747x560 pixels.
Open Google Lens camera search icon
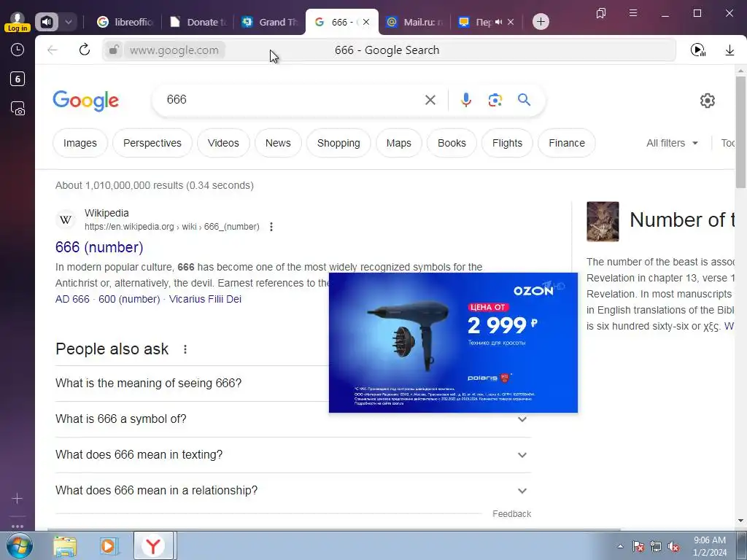(495, 100)
